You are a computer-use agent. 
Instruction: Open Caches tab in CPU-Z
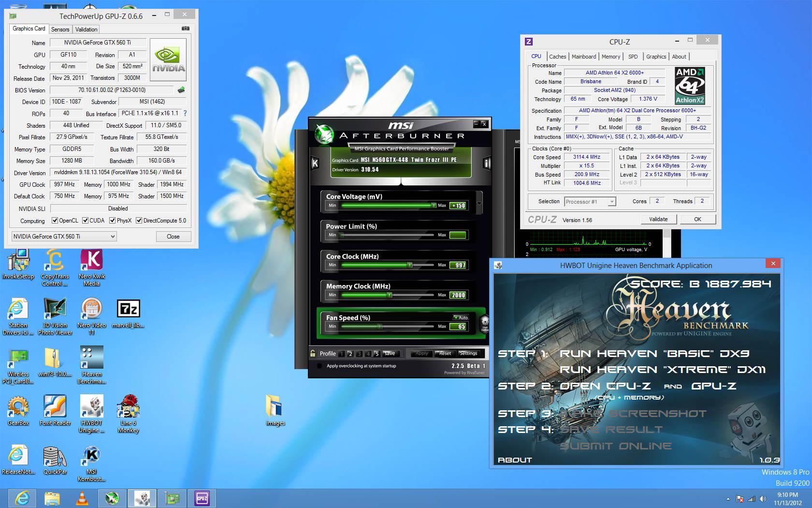click(557, 57)
